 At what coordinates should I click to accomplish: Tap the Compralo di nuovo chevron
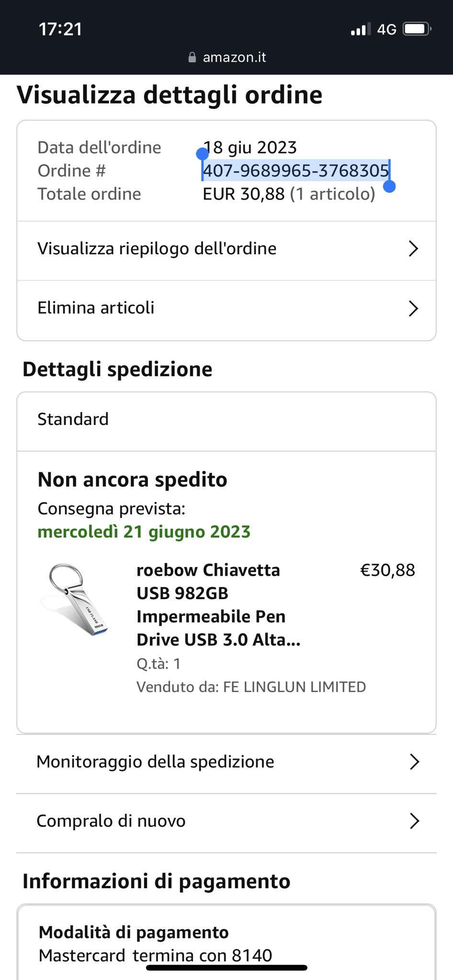(415, 821)
